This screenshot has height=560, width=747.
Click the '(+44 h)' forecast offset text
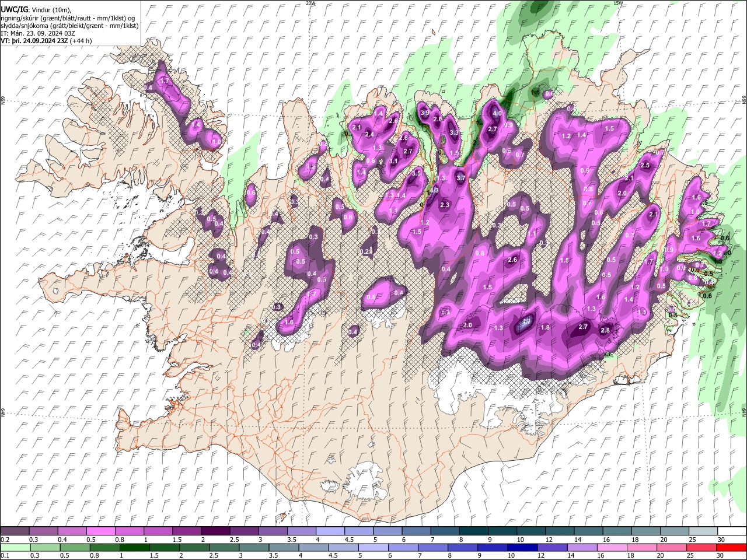[81, 41]
